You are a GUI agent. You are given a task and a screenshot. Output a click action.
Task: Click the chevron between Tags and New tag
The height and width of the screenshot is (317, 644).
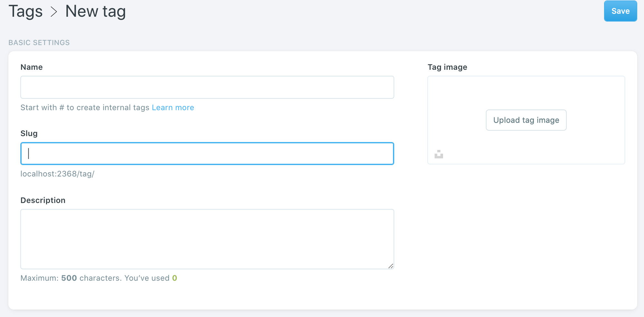tap(53, 12)
